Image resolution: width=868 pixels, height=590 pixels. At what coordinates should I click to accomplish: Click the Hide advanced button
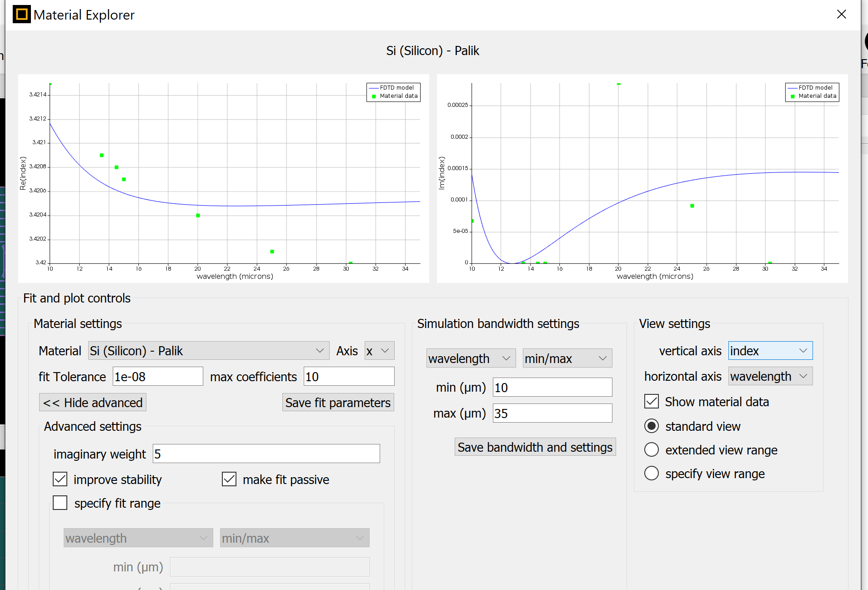(93, 403)
